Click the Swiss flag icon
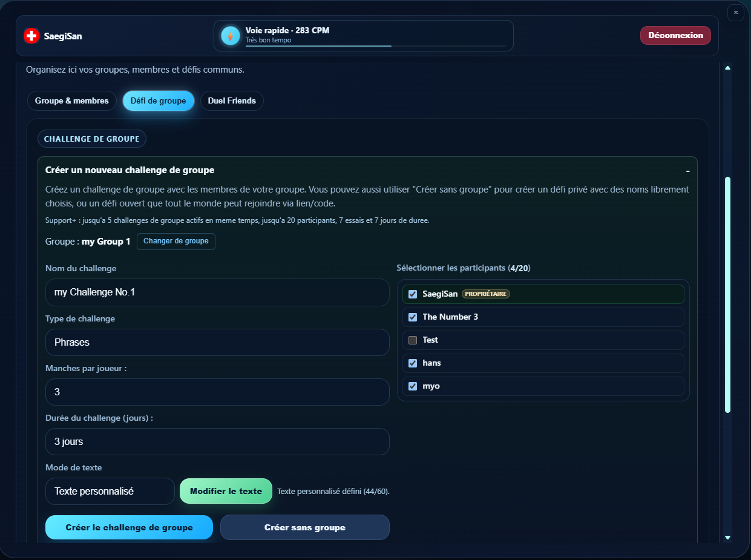 pos(31,36)
